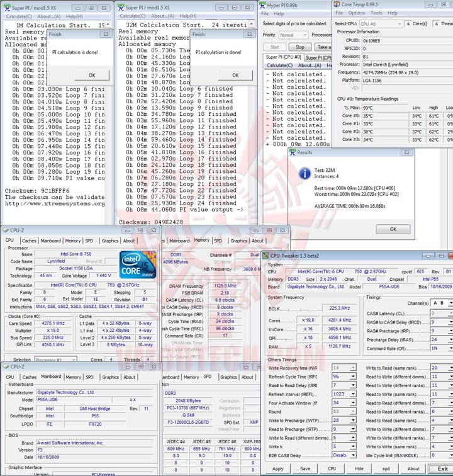Click CPU button in CPU-Tweaker bottom row

332,468
